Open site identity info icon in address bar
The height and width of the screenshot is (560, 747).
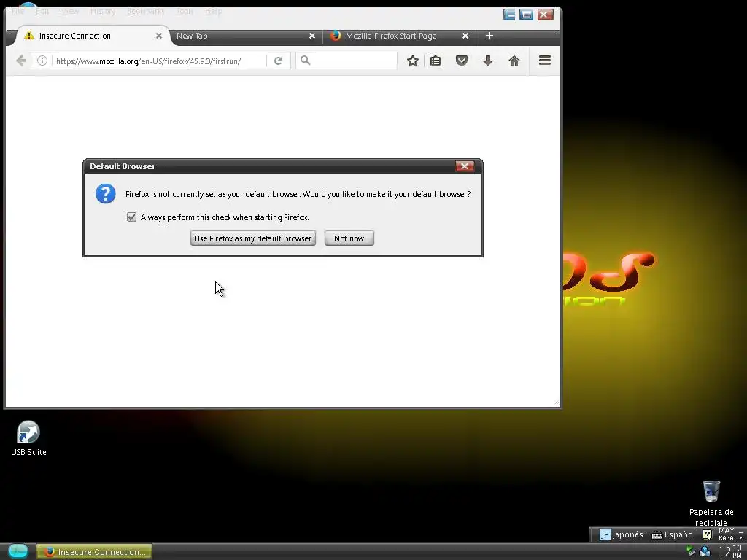[x=42, y=61]
